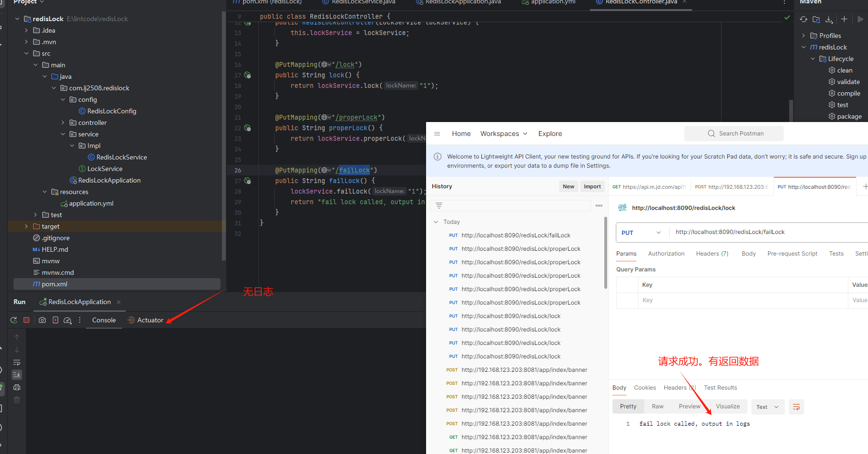The image size is (868, 454).
Task: Click the HTTP request icon beside title
Action: [623, 208]
